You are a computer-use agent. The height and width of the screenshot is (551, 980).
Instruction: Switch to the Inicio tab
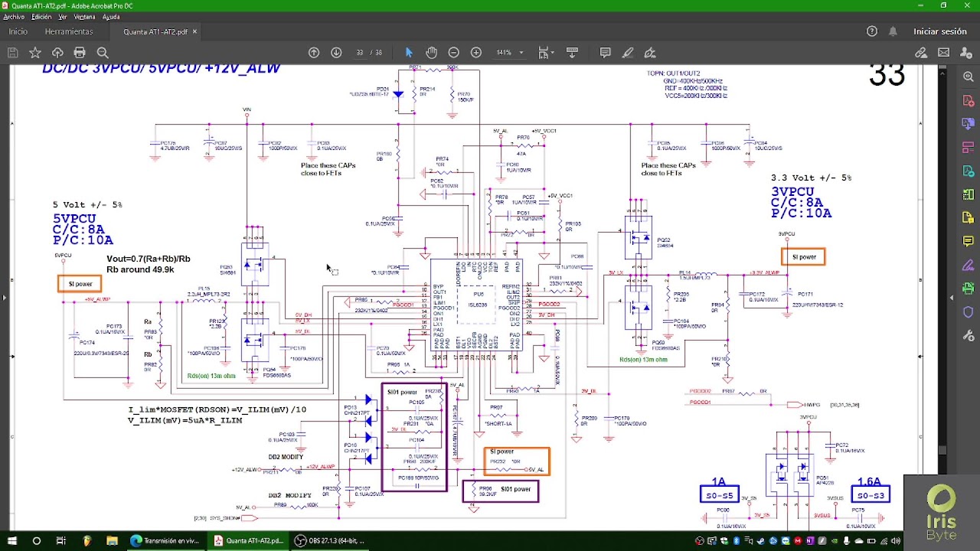point(18,31)
